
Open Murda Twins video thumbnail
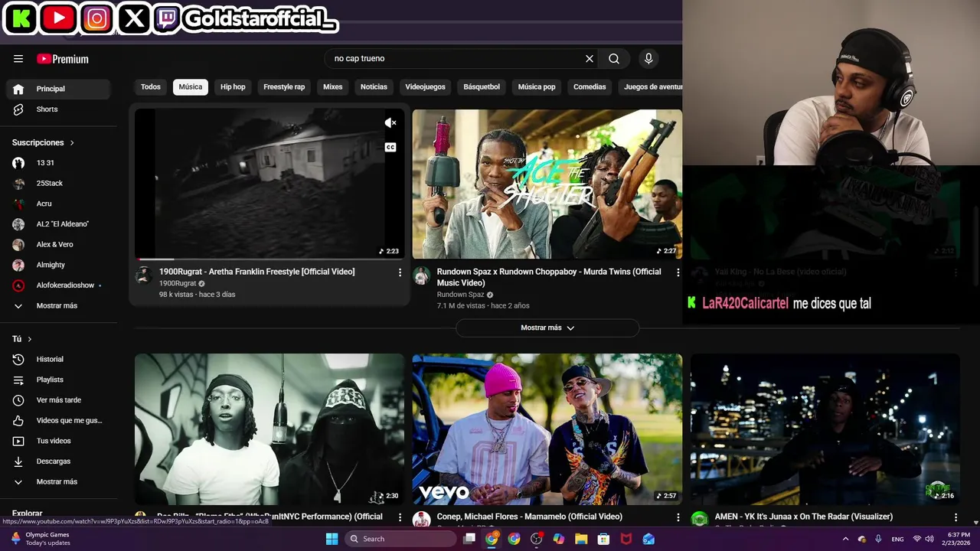click(547, 184)
